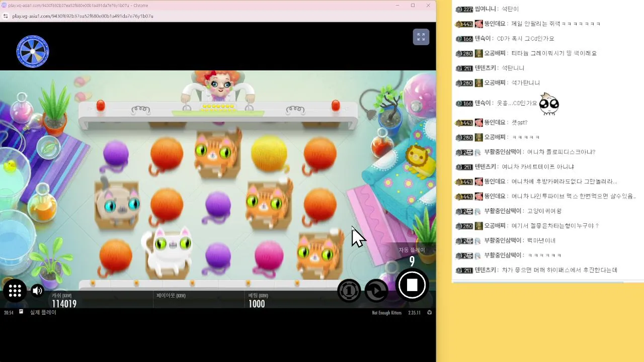The height and width of the screenshot is (362, 644).
Task: Minimize the Chrome window
Action: click(x=397, y=6)
